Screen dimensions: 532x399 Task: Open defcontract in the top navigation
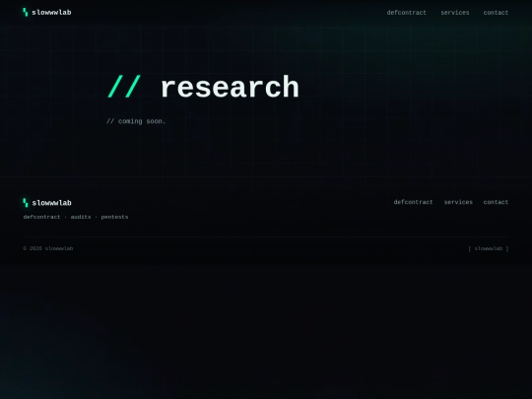[407, 13]
